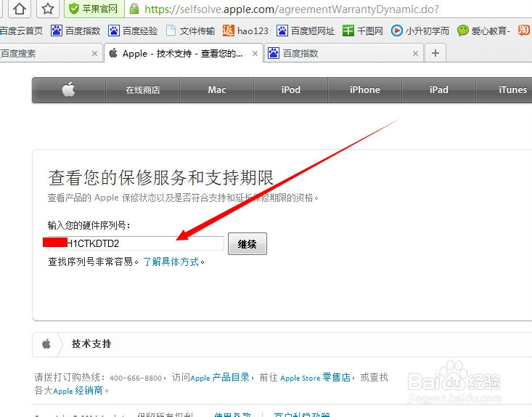Close the Apple 技术支持 tab

[255, 53]
